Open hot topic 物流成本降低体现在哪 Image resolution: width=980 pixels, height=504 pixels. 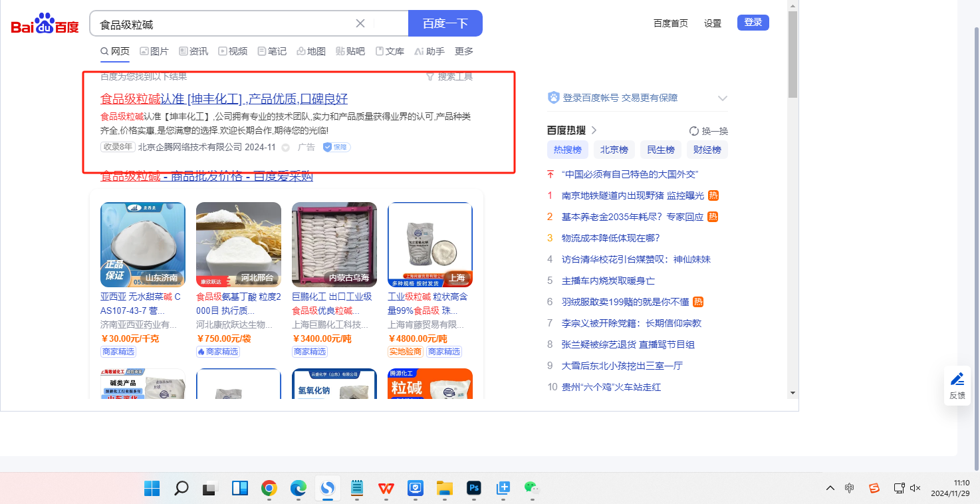(611, 238)
